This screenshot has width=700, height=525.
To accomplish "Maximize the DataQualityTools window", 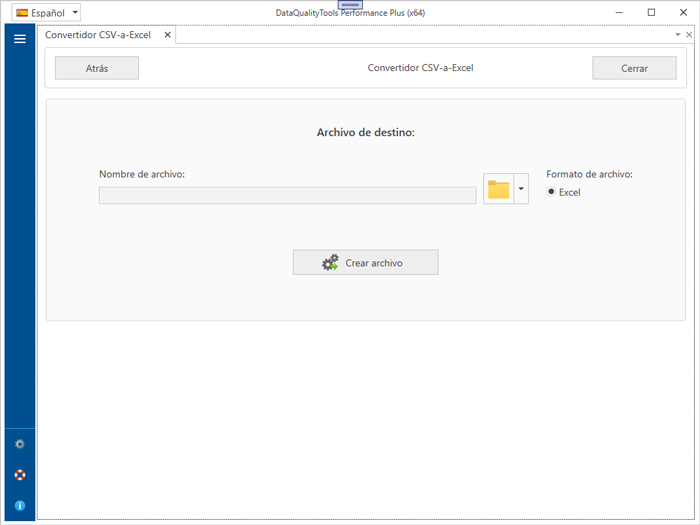I will (x=651, y=12).
